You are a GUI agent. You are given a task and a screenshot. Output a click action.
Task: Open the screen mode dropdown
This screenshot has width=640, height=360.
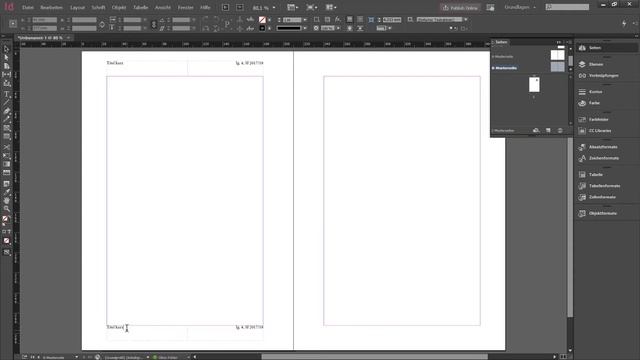point(311,7)
